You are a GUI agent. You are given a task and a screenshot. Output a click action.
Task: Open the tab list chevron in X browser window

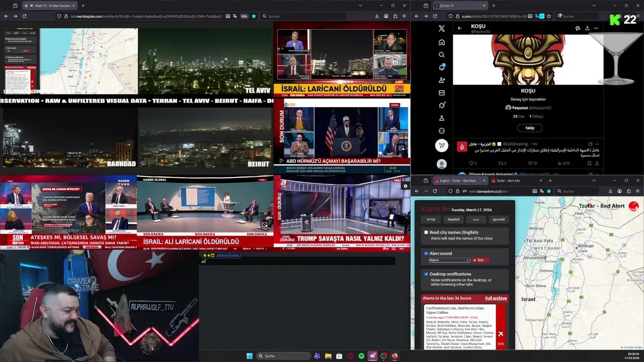(x=594, y=6)
